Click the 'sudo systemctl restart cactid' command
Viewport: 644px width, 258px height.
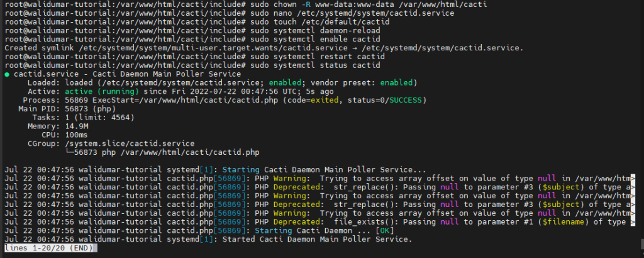(x=317, y=57)
